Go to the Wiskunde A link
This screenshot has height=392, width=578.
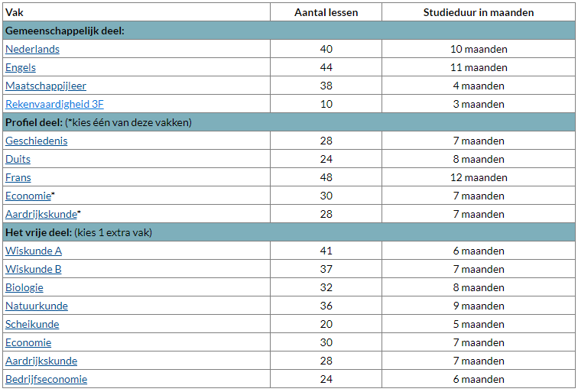click(x=34, y=251)
